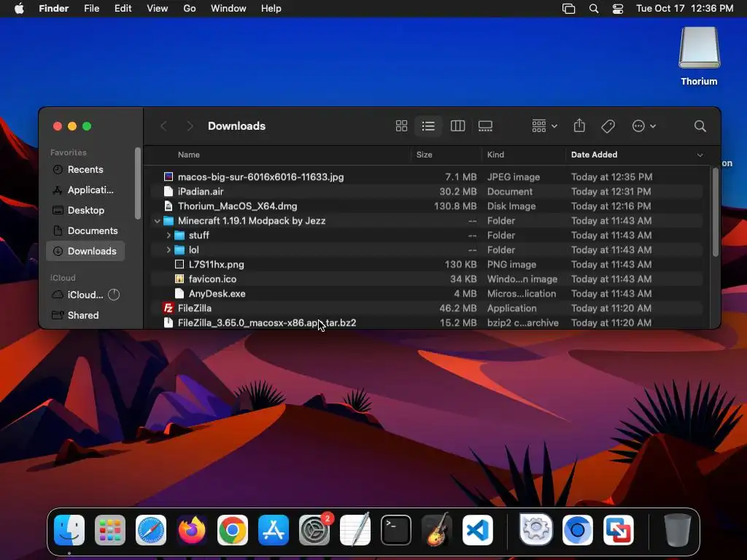Click Spotlight search in menu bar
This screenshot has height=560, width=747.
pyautogui.click(x=594, y=9)
